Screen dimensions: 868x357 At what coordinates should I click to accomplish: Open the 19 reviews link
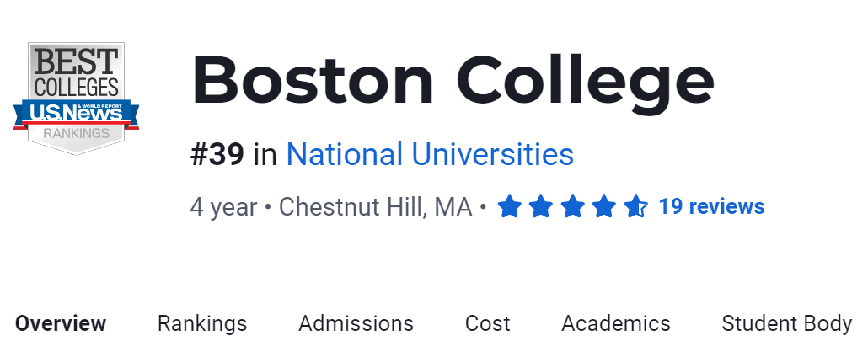pos(711,206)
